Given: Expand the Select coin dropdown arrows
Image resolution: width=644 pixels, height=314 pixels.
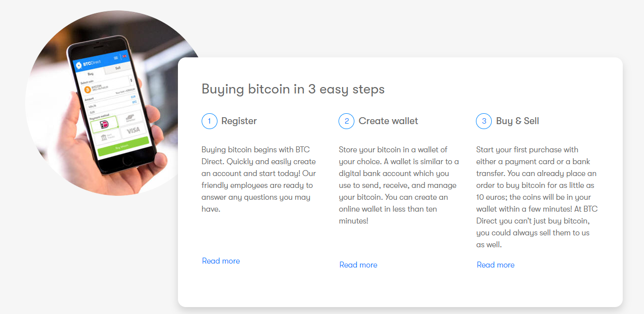Looking at the screenshot, I should pyautogui.click(x=131, y=80).
